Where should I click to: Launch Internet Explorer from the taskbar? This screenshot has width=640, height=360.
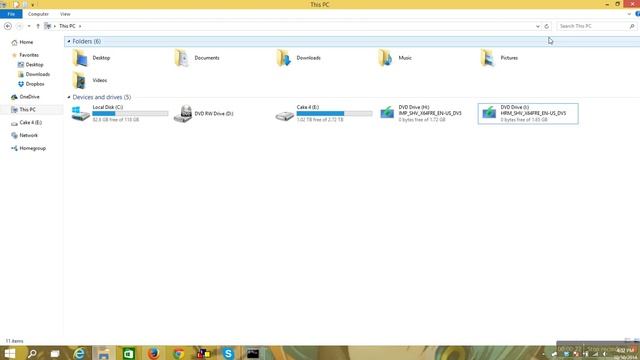click(x=79, y=353)
